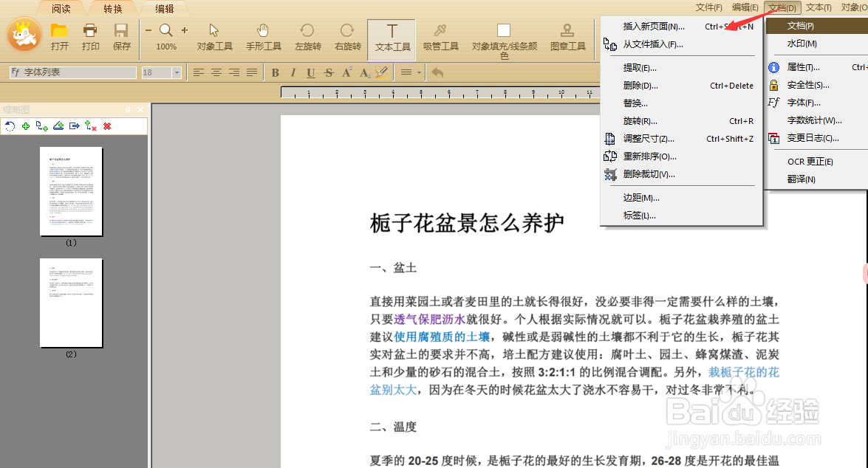Screen dimensions: 868x468
Task: Switch to the 阅读 tab
Action: click(x=61, y=9)
